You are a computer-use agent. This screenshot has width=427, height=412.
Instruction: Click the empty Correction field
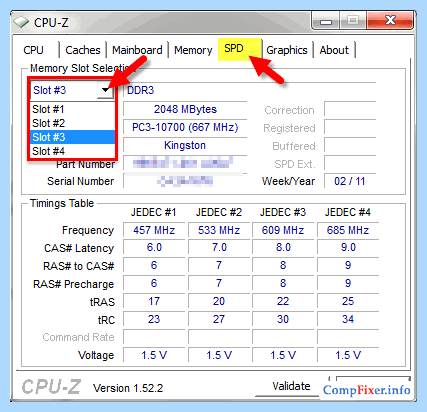point(350,109)
